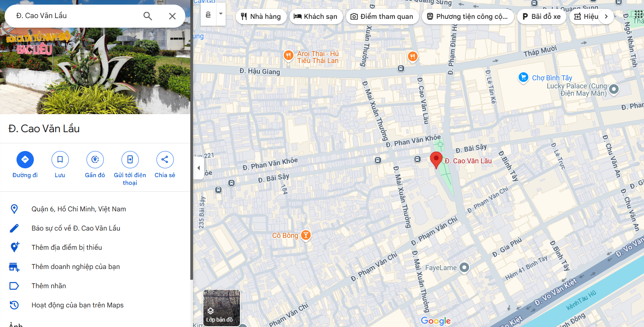Screen dimensions: 644x327
Task: Click the label tag icon
Action: click(x=14, y=286)
